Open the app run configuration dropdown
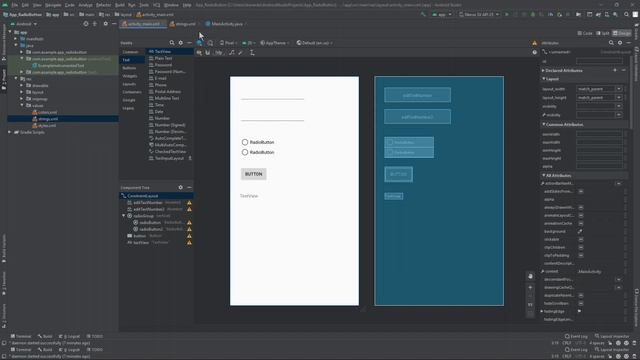The width and height of the screenshot is (640, 360). (x=442, y=14)
